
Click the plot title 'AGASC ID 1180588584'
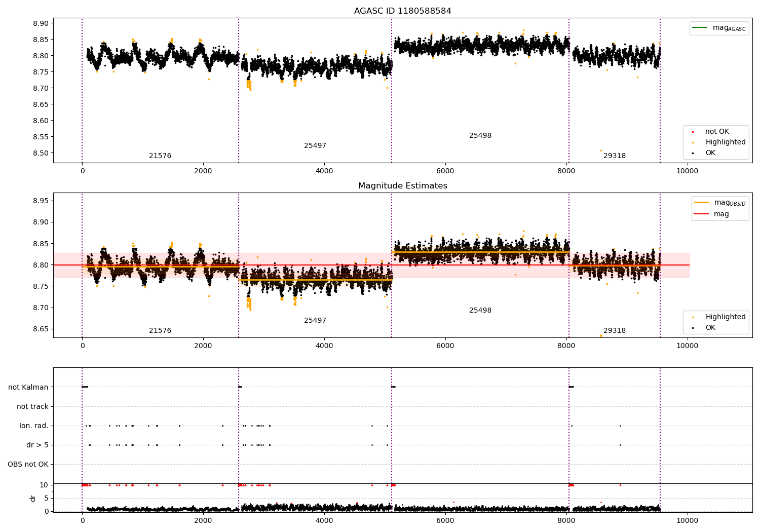[x=402, y=11]
